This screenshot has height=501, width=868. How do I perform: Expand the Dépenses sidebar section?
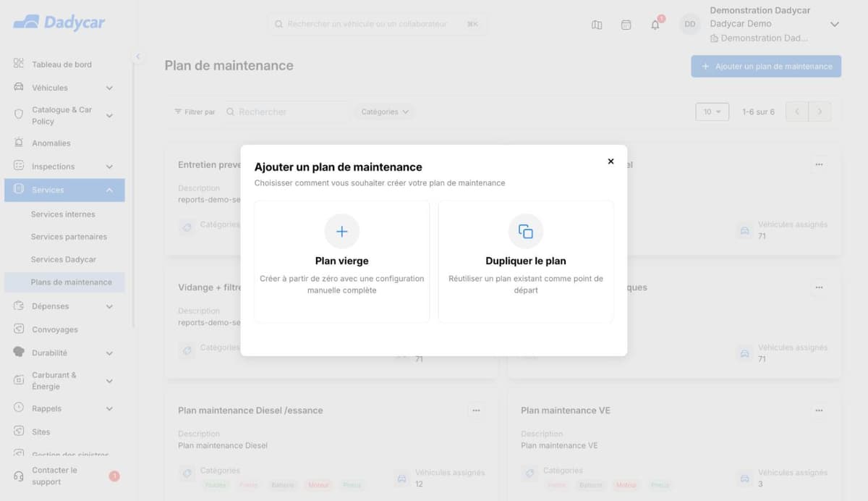coord(109,306)
